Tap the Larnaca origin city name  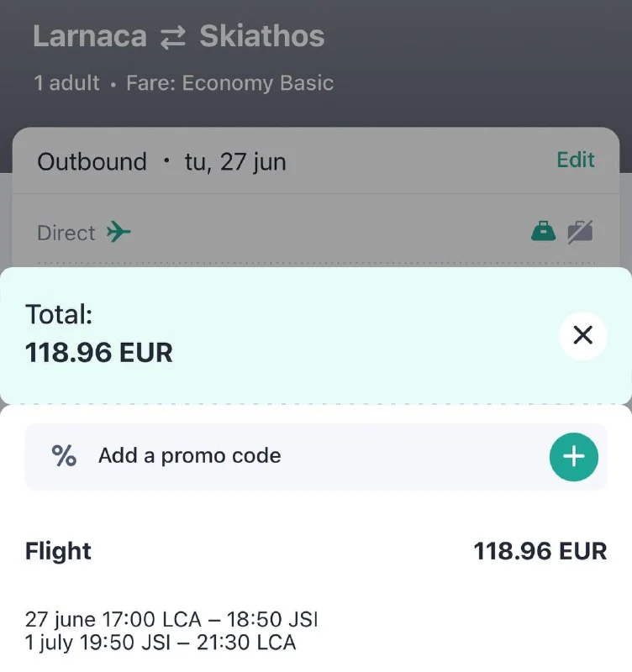pyautogui.click(x=90, y=37)
